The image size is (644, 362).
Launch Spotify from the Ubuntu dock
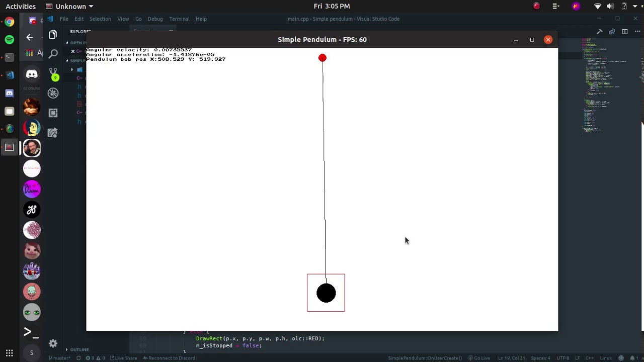(x=9, y=39)
